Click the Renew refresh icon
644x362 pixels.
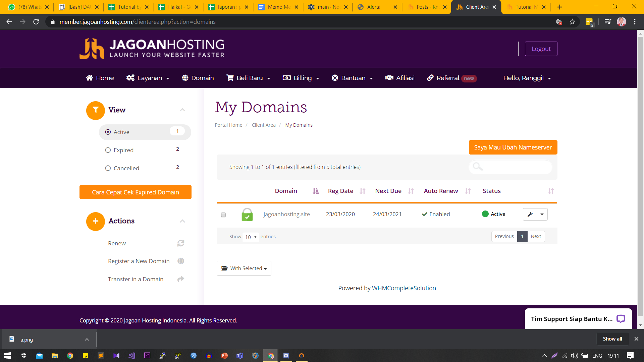pos(181,243)
